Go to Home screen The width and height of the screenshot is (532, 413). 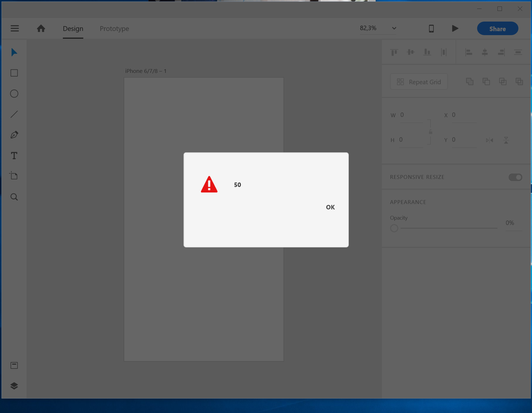pyautogui.click(x=41, y=28)
